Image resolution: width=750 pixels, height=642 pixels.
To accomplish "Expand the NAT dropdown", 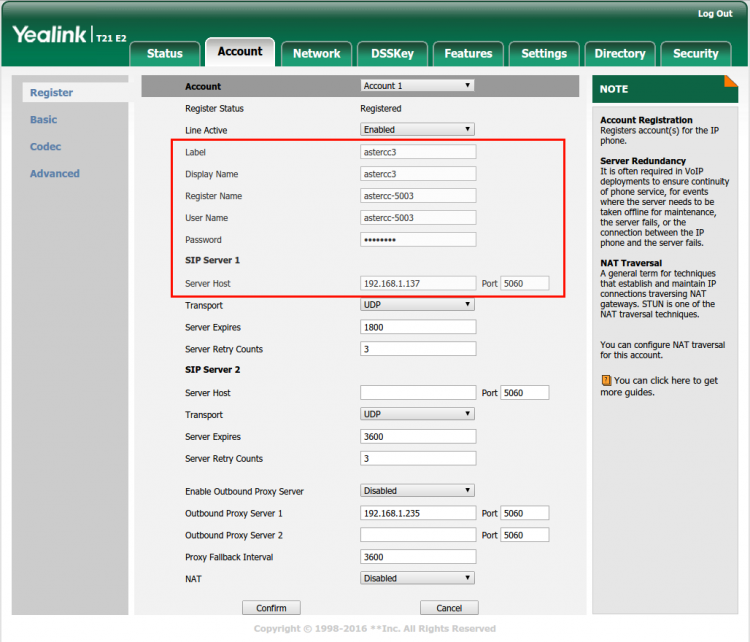I will [417, 578].
